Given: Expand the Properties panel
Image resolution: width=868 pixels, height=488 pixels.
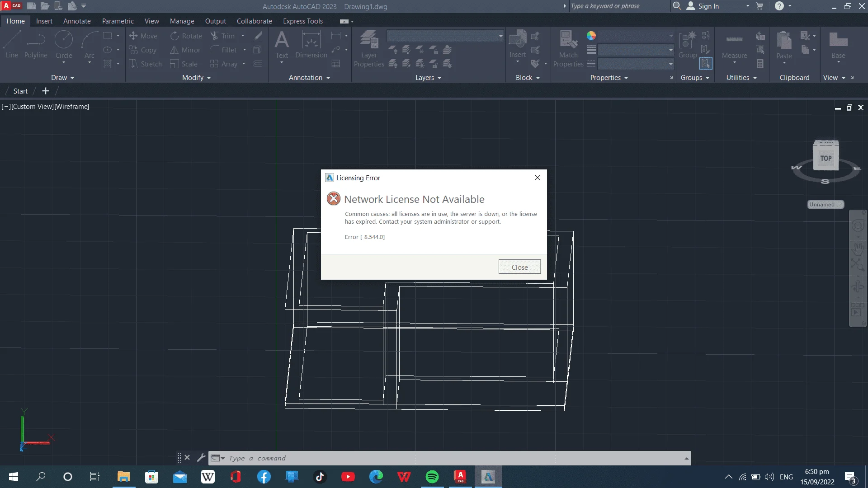Looking at the screenshot, I should [609, 78].
